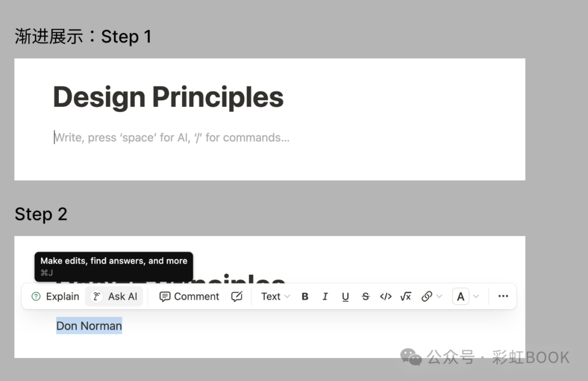Toggle bold formatting
Image resolution: width=588 pixels, height=381 pixels.
tap(305, 297)
